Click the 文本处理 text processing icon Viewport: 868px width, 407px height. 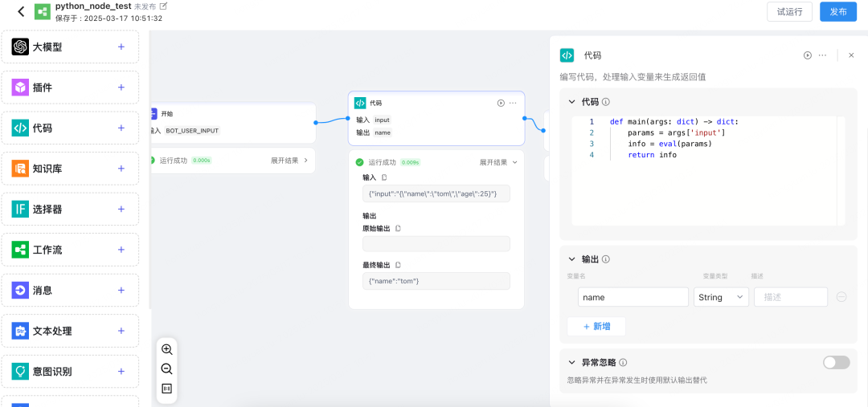[20, 331]
